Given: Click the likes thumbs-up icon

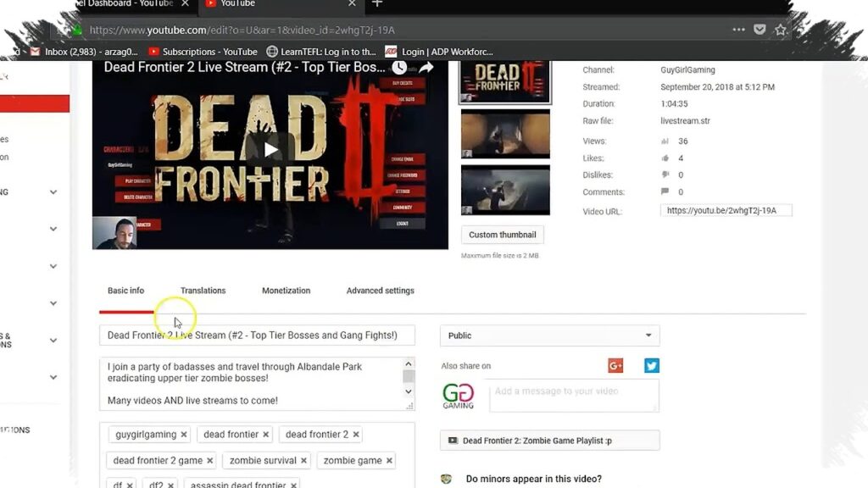Looking at the screenshot, I should pos(665,158).
